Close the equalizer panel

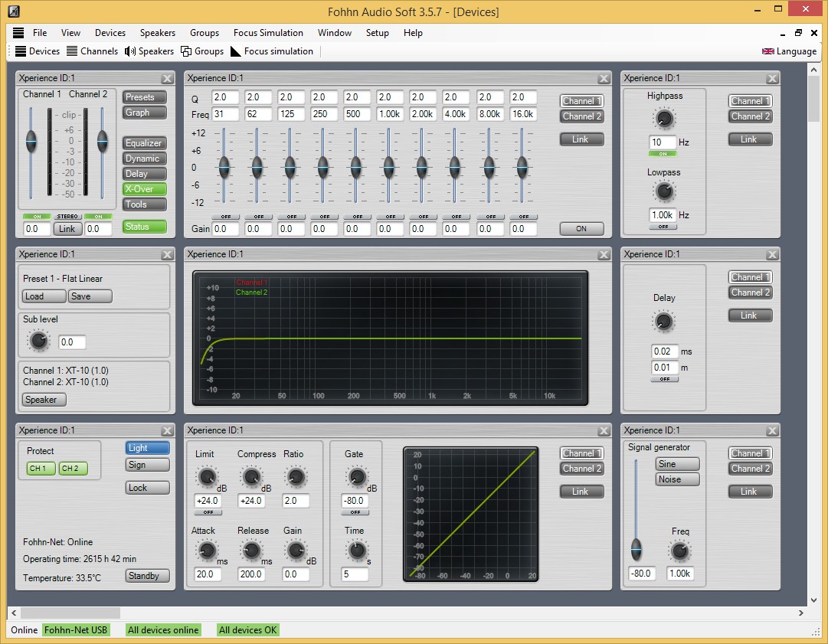pyautogui.click(x=604, y=79)
